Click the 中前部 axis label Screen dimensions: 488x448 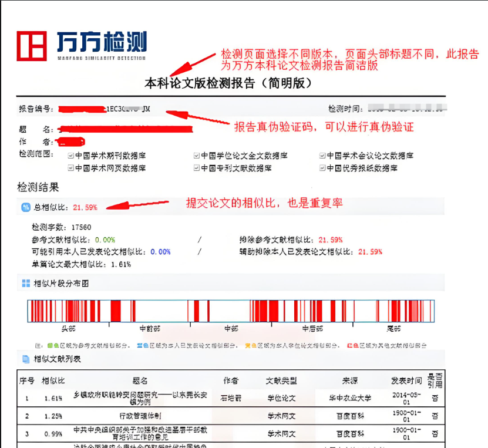150,329
